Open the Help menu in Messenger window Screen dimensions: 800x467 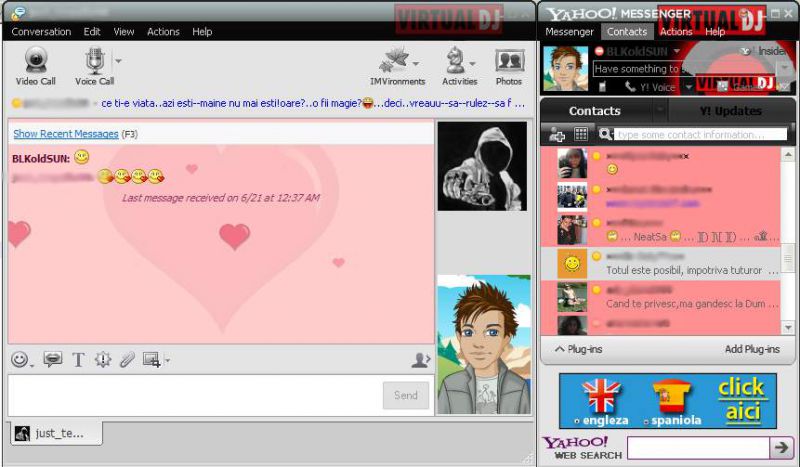click(715, 32)
